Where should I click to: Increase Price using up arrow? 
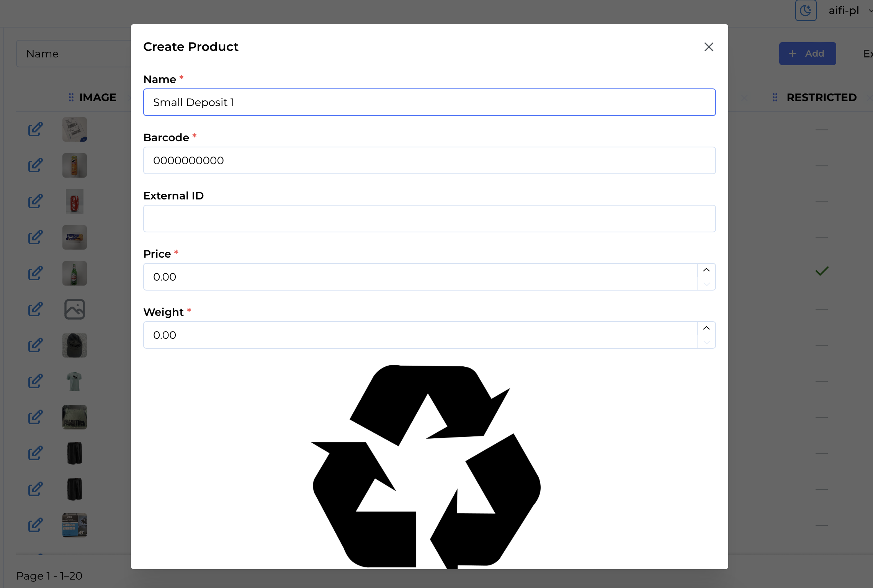(x=706, y=270)
